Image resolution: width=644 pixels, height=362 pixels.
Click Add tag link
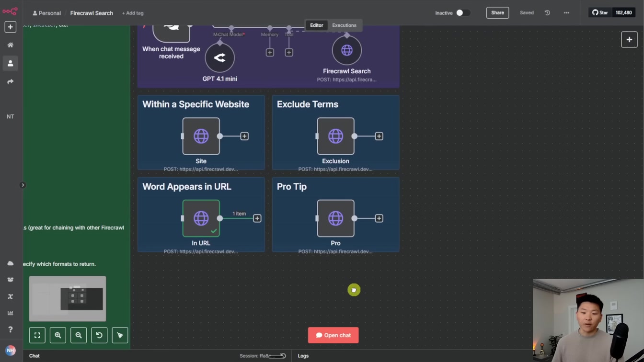[x=133, y=13]
